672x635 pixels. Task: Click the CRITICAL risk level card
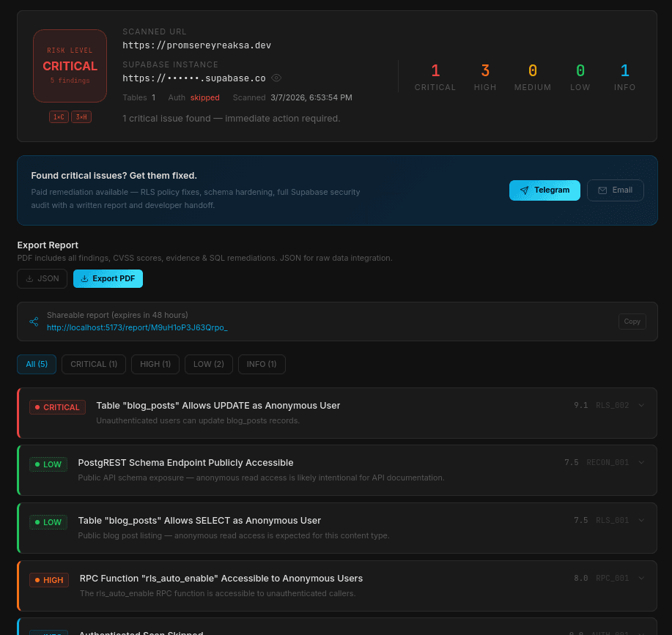pyautogui.click(x=70, y=65)
